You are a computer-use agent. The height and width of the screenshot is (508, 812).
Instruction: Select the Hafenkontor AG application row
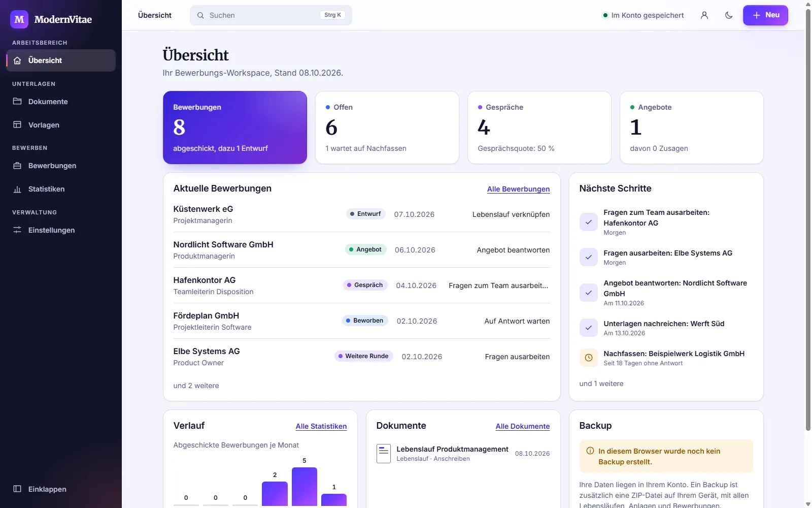pos(361,285)
